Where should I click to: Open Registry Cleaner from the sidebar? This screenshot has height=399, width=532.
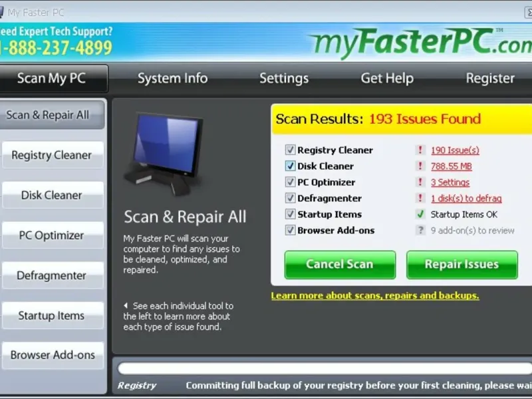click(x=53, y=155)
